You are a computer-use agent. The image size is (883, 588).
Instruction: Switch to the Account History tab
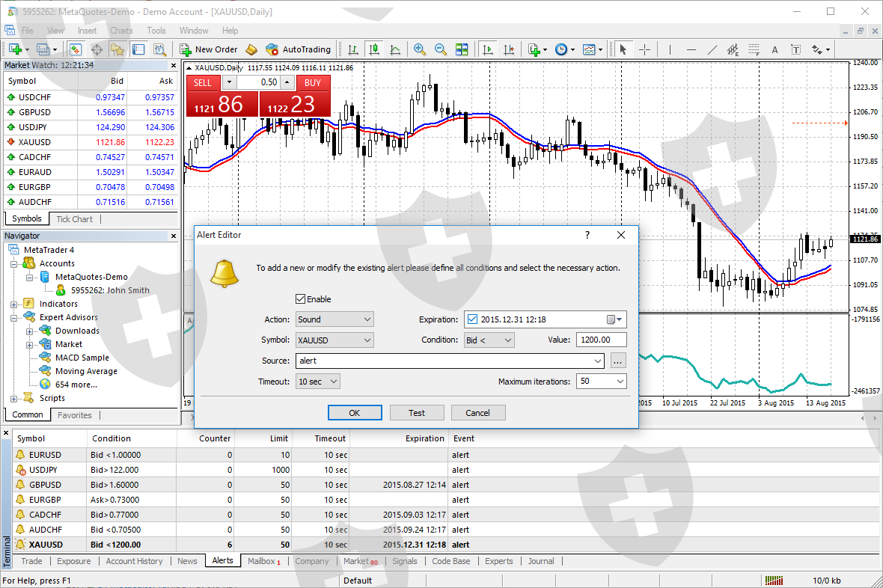(x=134, y=561)
